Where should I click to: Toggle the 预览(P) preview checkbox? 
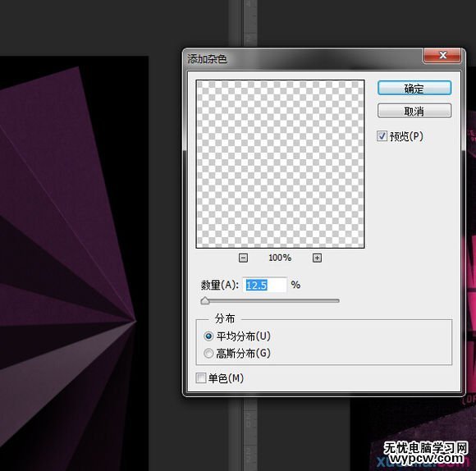(382, 135)
